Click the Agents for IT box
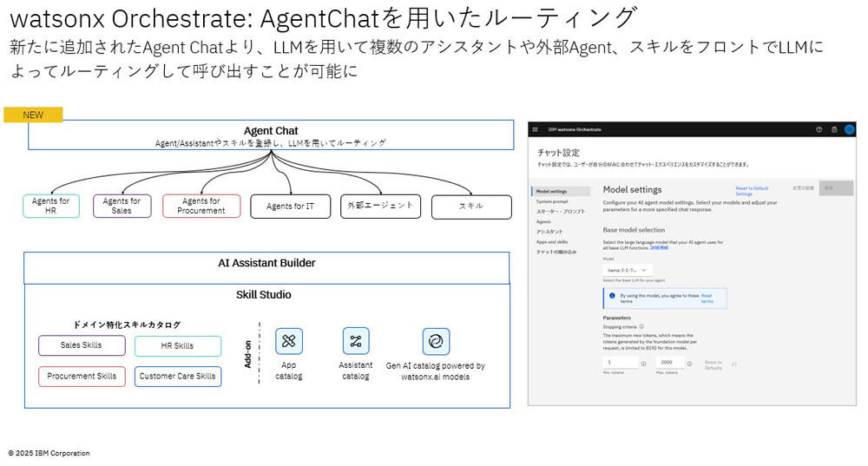The image size is (868, 466). pos(290,207)
